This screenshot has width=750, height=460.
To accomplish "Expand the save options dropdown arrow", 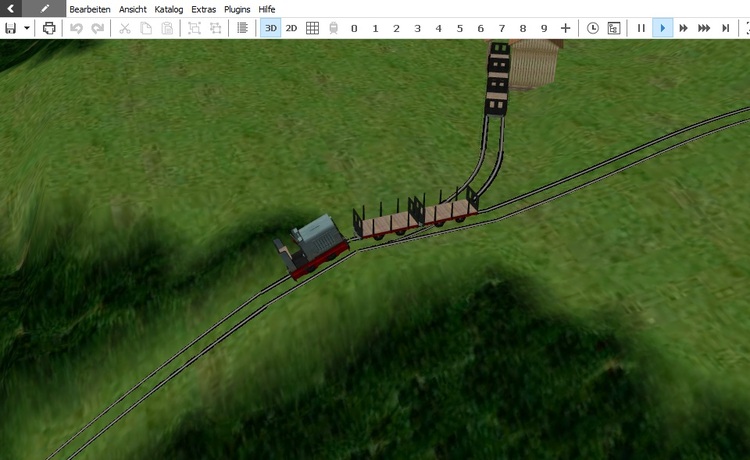I will point(27,28).
